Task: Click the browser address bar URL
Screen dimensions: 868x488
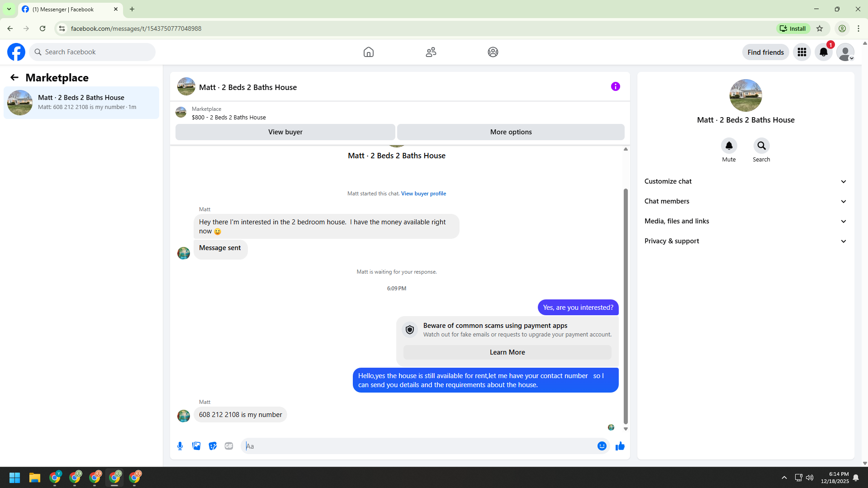Action: [x=136, y=28]
